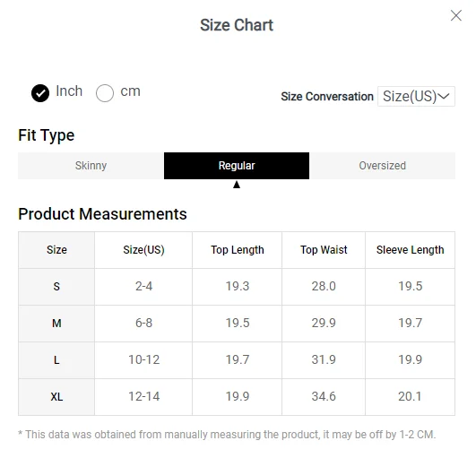Click the 12-14 US size cell
The height and width of the screenshot is (458, 476).
143,397
